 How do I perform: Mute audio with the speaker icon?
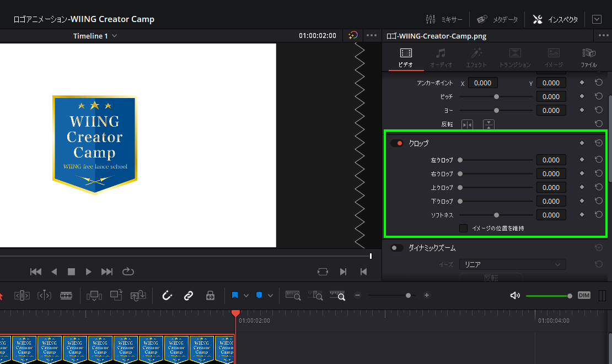coord(515,296)
